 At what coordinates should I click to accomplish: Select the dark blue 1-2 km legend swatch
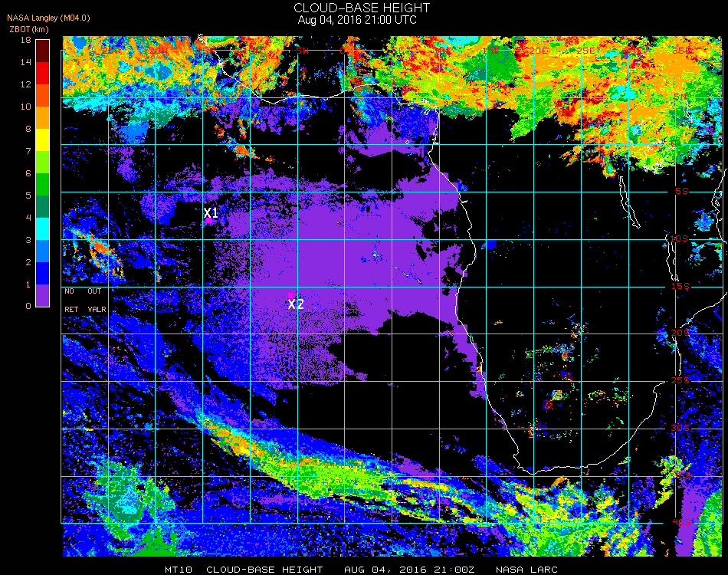tap(42, 273)
